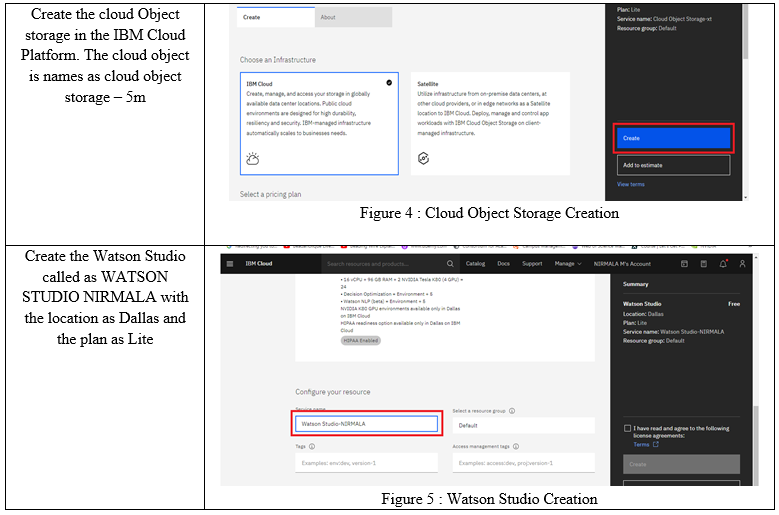Click the selected checkmark on IBM Cloud card
779x515 pixels.
(x=389, y=83)
